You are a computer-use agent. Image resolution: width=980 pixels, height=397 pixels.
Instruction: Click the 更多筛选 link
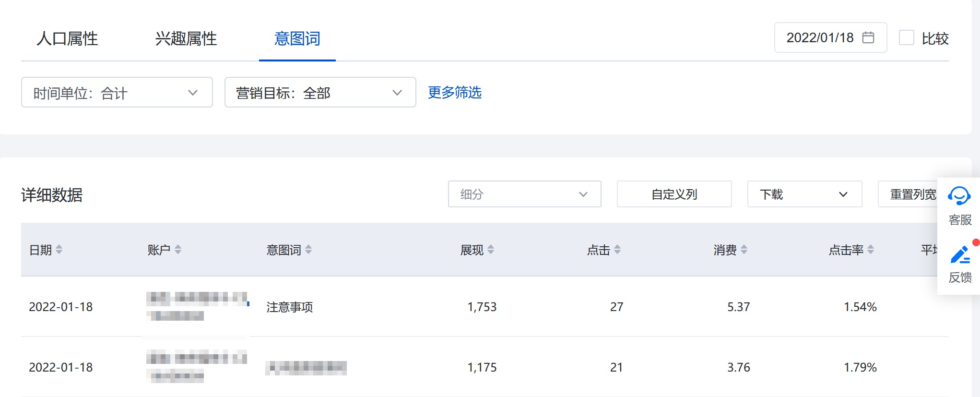click(x=455, y=92)
